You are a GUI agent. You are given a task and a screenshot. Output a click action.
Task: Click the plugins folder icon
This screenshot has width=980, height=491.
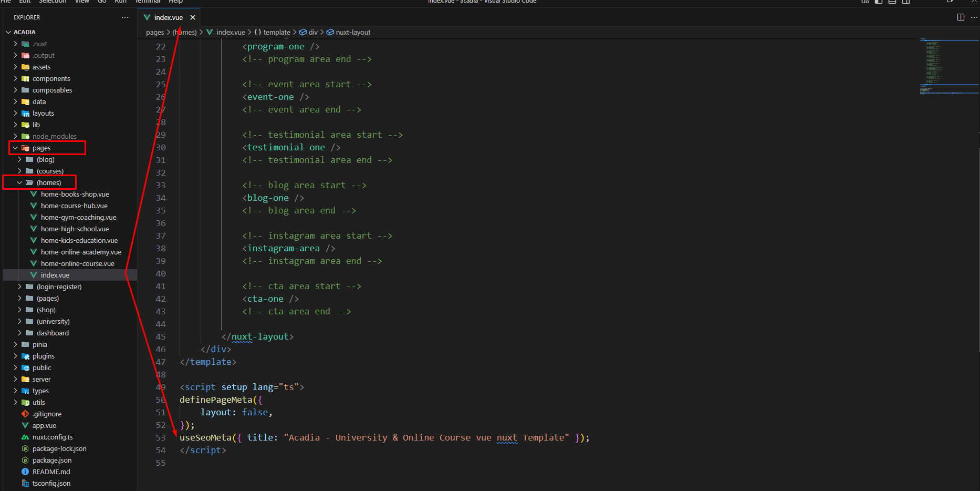(25, 356)
